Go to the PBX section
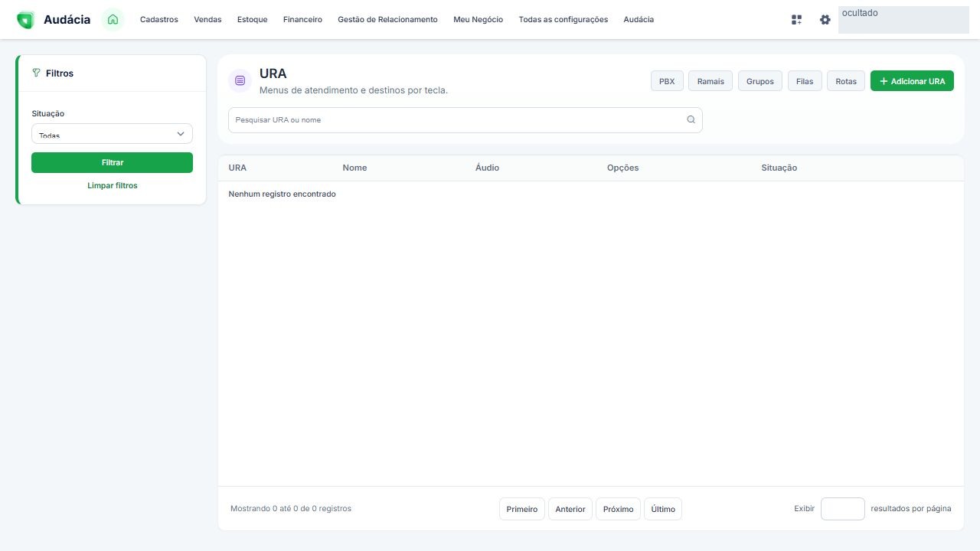Screen dimensions: 980x551 tap(667, 81)
